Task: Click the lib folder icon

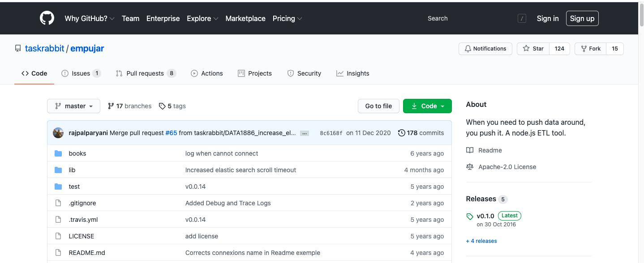Action: point(58,170)
